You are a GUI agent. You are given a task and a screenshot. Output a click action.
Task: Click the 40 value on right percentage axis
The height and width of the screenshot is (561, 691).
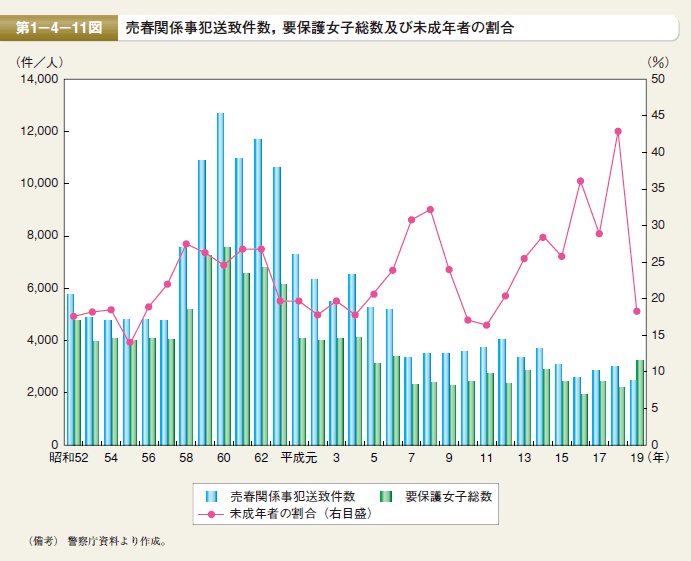click(x=658, y=152)
